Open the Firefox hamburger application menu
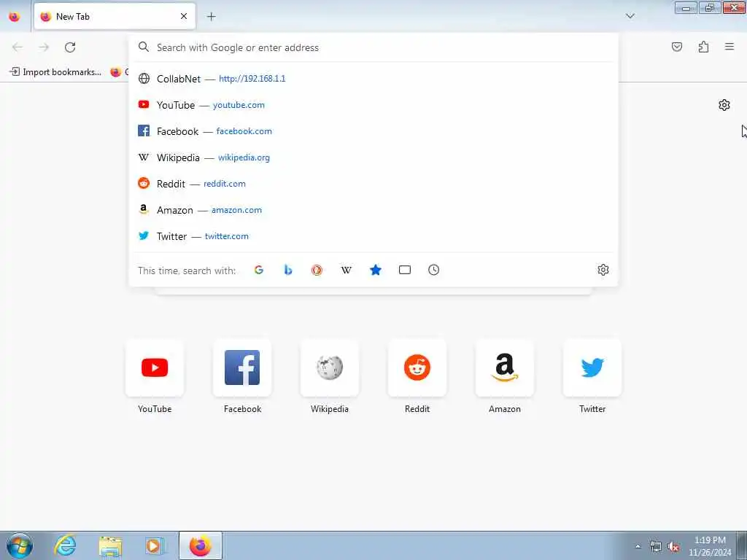747x560 pixels. [x=729, y=47]
